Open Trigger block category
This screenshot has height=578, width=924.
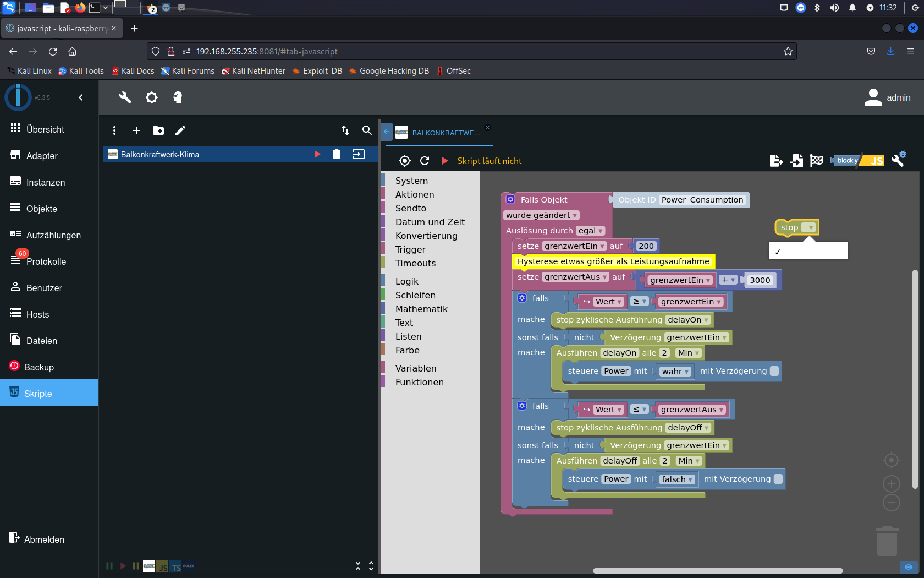click(410, 249)
